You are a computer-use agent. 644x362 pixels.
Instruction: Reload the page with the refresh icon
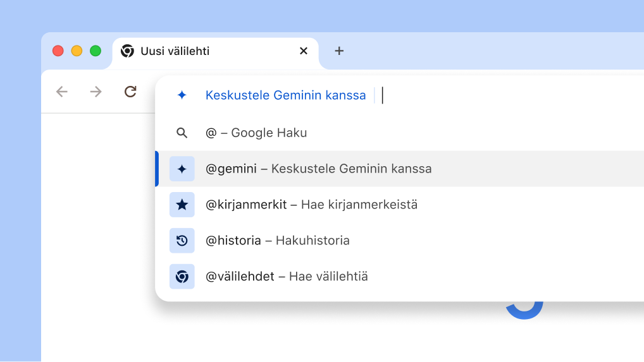(x=130, y=92)
